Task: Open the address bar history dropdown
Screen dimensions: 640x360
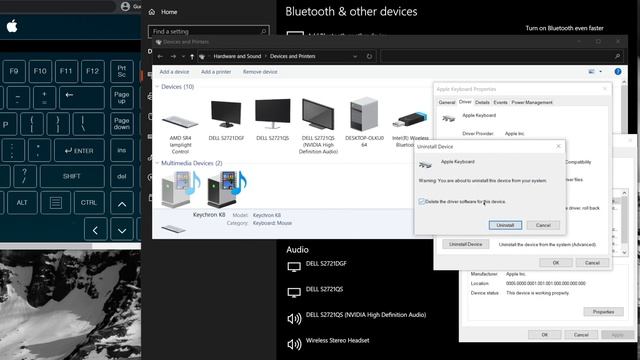Action: pos(355,56)
